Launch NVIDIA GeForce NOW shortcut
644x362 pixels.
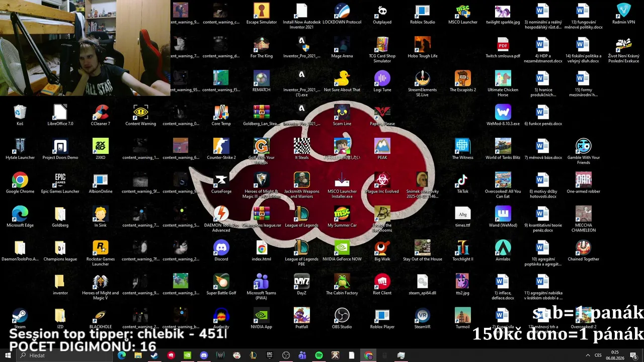tap(342, 251)
